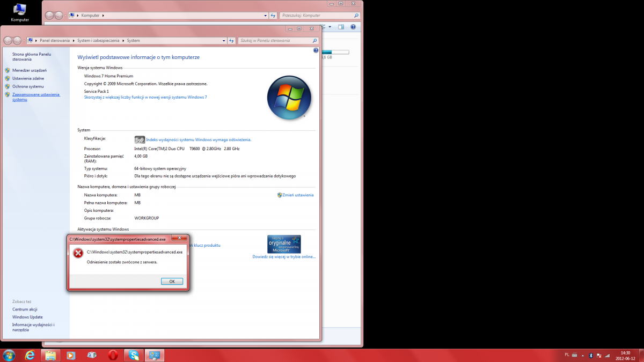Open Centrum akcji link
The width and height of the screenshot is (644, 362).
pyautogui.click(x=25, y=309)
